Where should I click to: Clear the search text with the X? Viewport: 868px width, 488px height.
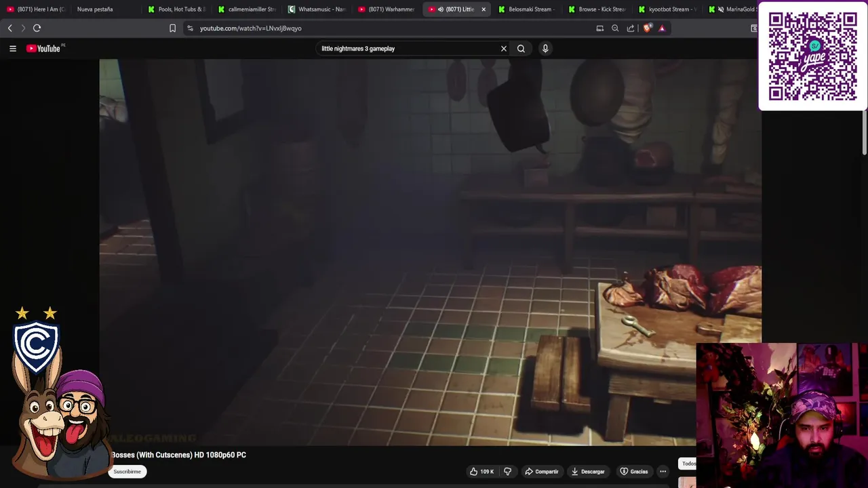pyautogui.click(x=504, y=48)
